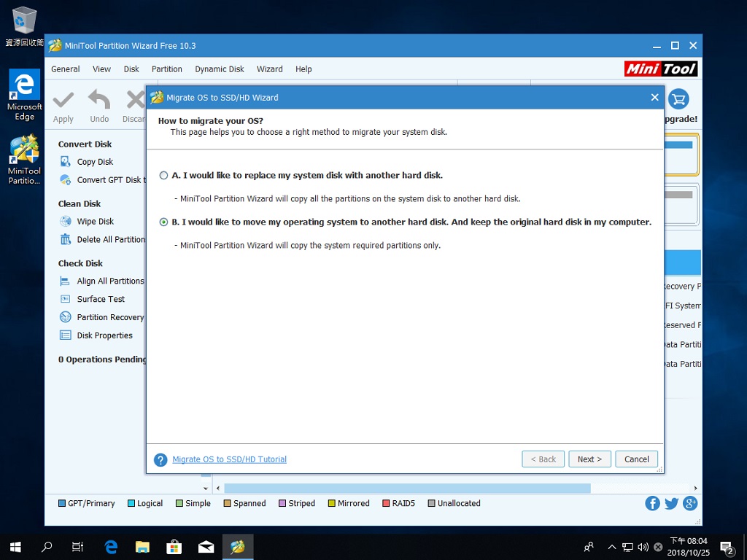Click the MiniTool logo
Screen dimensions: 747x560
[661, 69]
